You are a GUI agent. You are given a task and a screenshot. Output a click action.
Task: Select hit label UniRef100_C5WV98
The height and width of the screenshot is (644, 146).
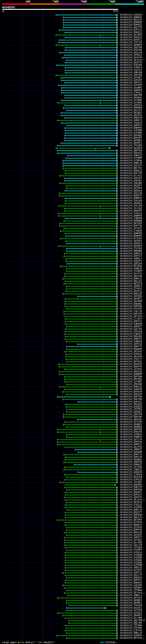(131, 218)
